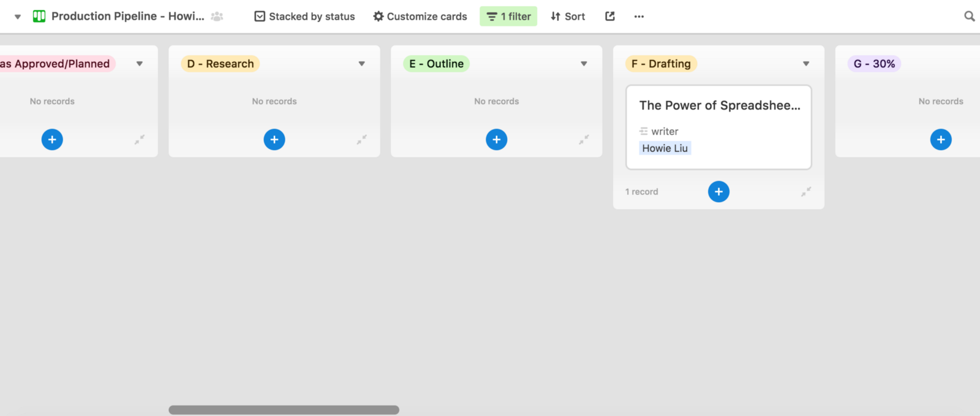The height and width of the screenshot is (416, 980).
Task: Click the Approved/Planned stack label
Action: click(56, 64)
